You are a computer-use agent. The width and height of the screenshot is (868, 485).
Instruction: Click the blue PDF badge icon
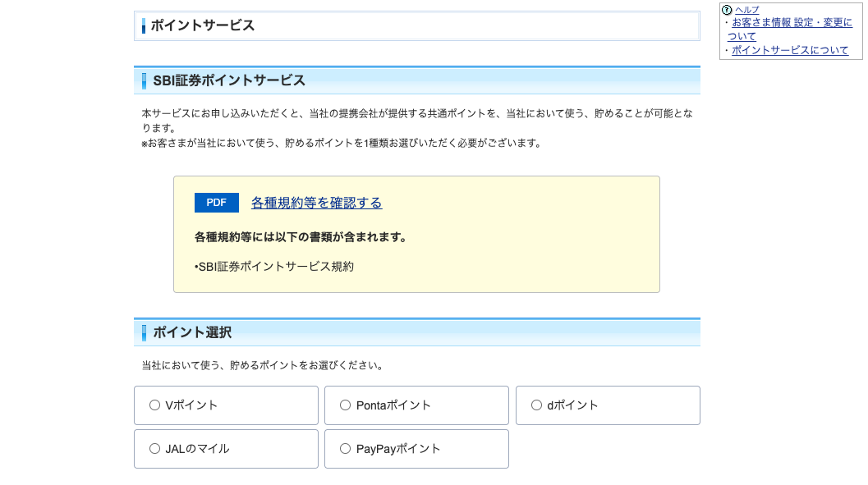[x=217, y=203]
